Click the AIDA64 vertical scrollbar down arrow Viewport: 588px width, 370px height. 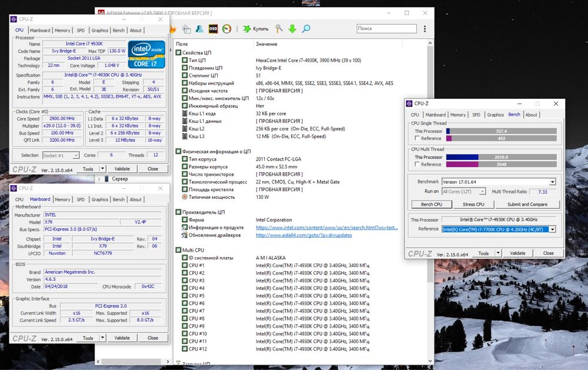coord(430,361)
